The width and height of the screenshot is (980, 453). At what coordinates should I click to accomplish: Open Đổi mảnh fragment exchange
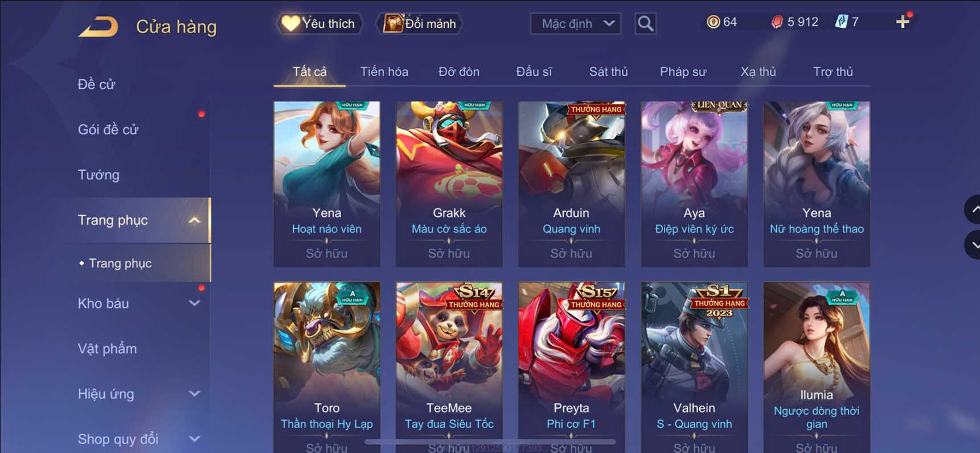pos(420,23)
